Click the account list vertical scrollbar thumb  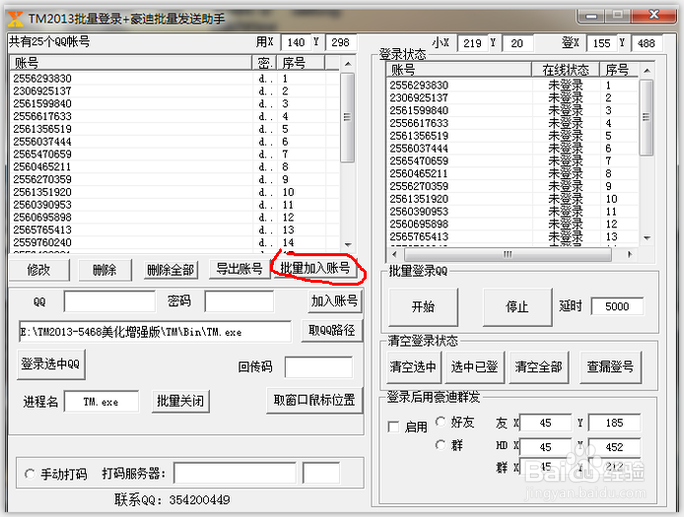click(348, 117)
